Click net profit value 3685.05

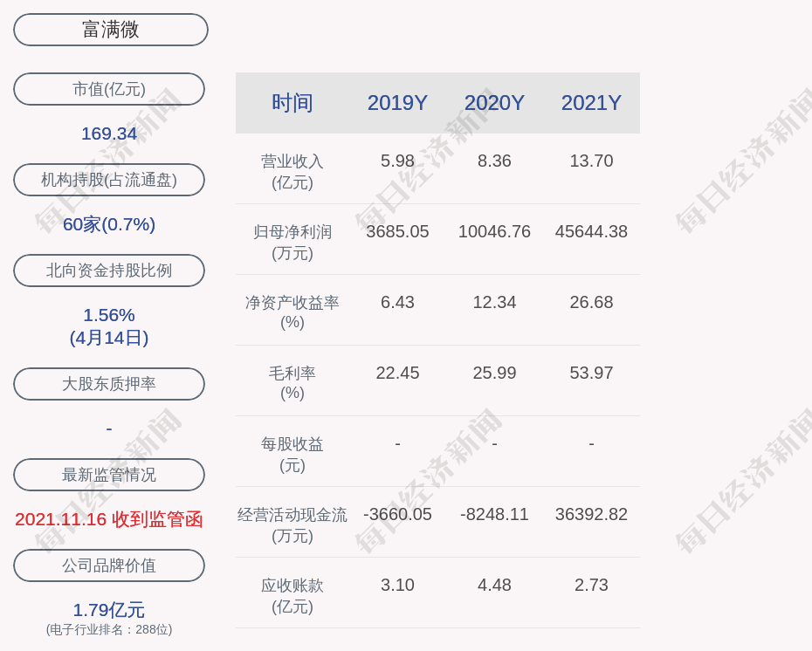point(398,231)
